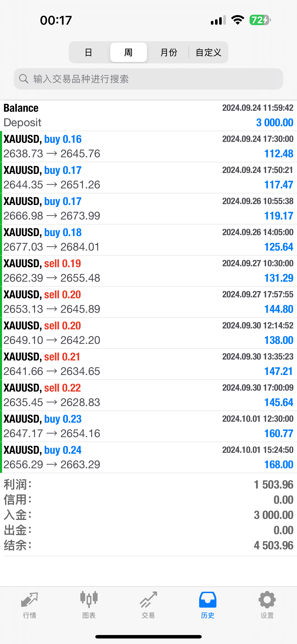Open the 历史 history tab icon
The width and height of the screenshot is (297, 644).
(208, 600)
